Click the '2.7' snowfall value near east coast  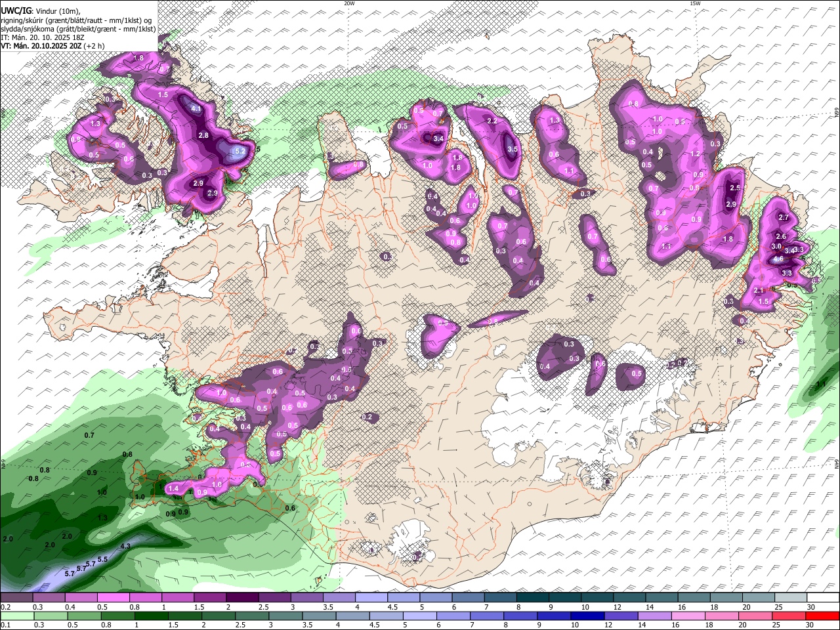click(x=783, y=217)
